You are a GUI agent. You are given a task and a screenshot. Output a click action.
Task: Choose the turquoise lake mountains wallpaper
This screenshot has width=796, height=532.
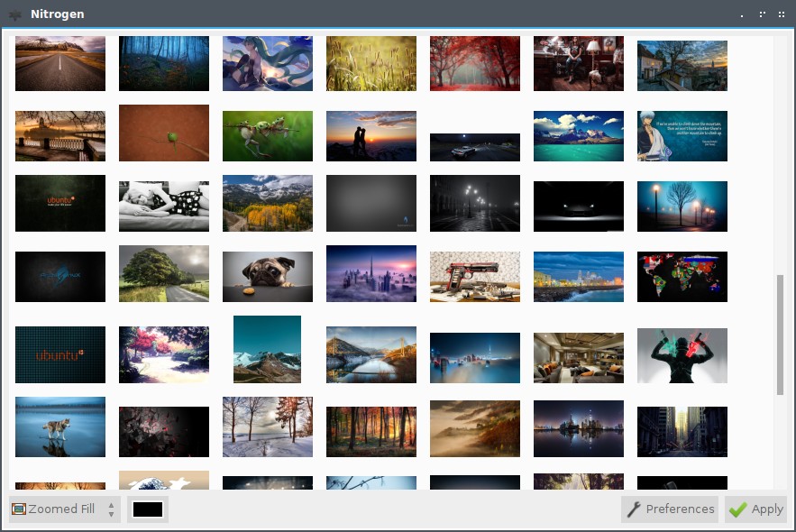coord(579,136)
